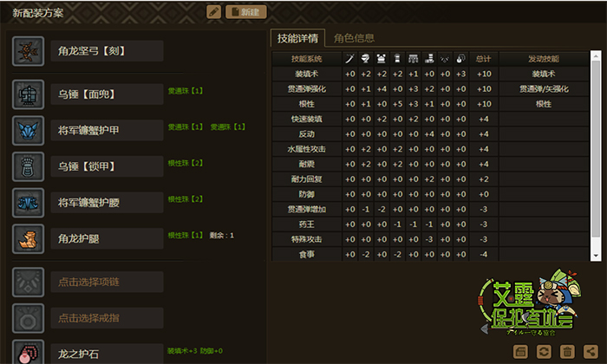This screenshot has height=364, width=607.
Task: Click the 发动技能 column header
Action: tap(544, 59)
